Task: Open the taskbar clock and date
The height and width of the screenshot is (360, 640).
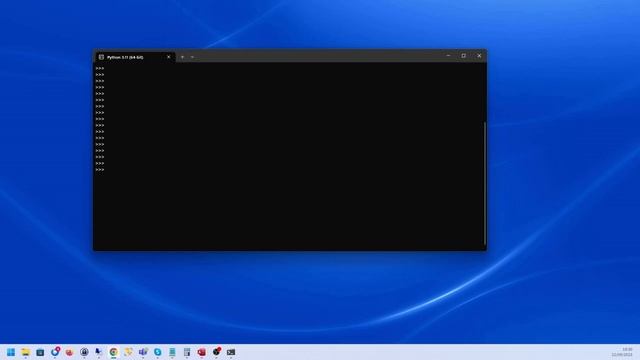Action: point(622,352)
